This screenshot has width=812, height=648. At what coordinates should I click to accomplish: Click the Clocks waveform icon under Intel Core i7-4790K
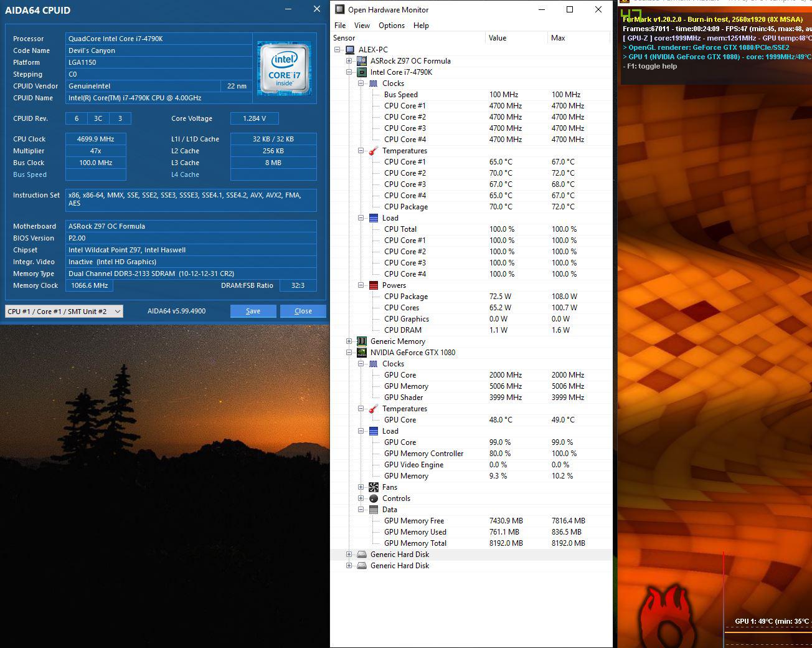[x=373, y=83]
